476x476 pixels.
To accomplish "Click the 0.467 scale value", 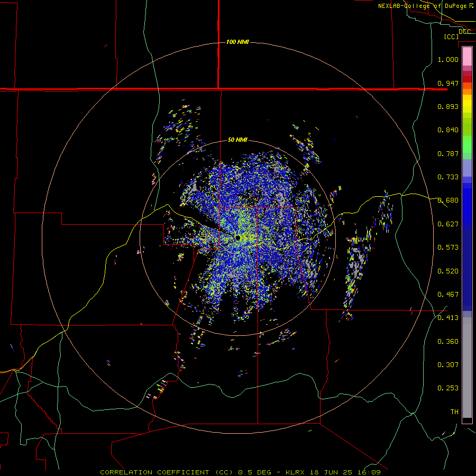I will [x=448, y=294].
